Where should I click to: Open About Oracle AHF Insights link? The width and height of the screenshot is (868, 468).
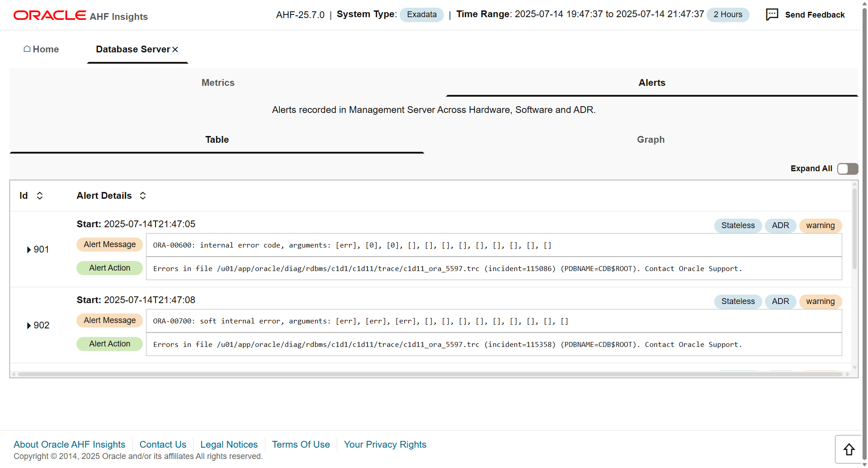point(69,445)
